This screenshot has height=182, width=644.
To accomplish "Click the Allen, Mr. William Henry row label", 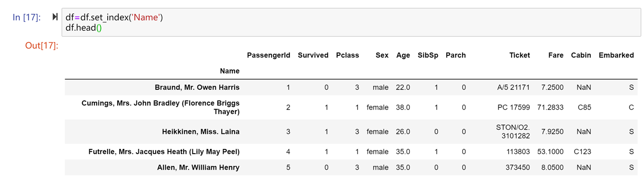I will coord(198,167).
